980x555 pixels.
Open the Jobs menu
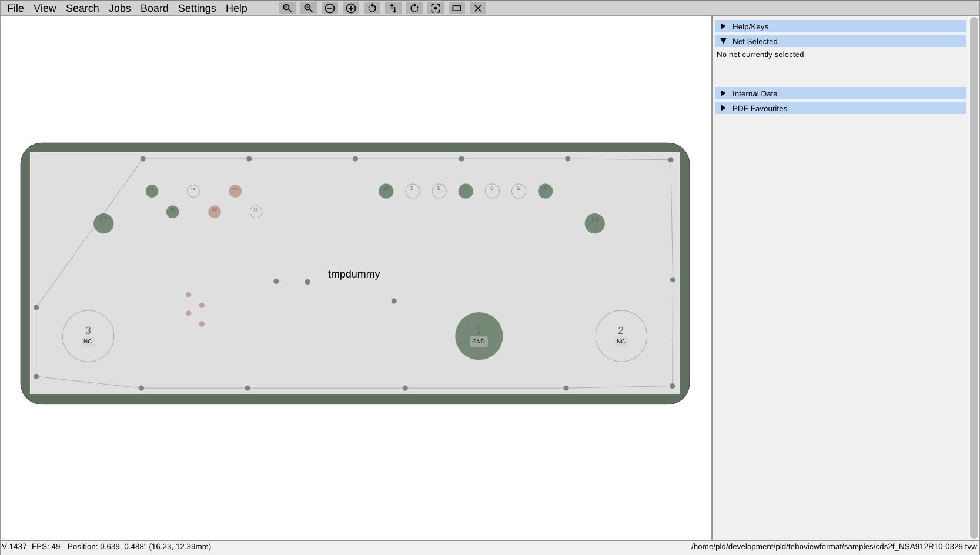[x=120, y=8]
